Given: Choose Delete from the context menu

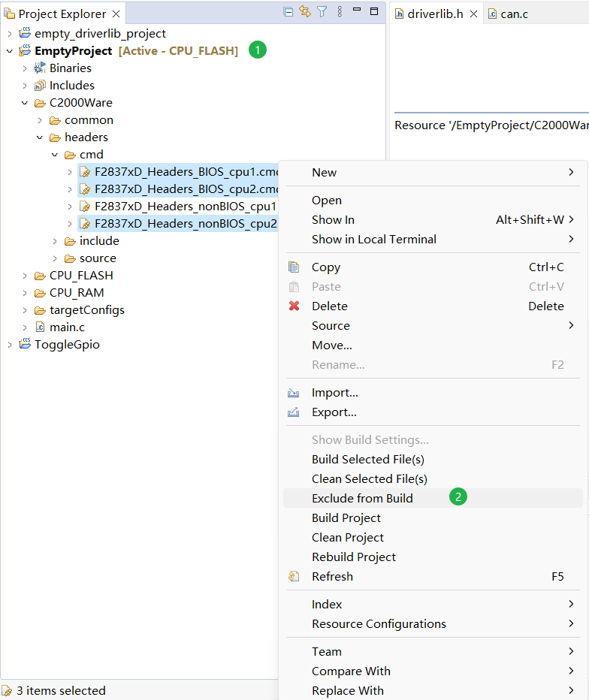Looking at the screenshot, I should (x=329, y=306).
